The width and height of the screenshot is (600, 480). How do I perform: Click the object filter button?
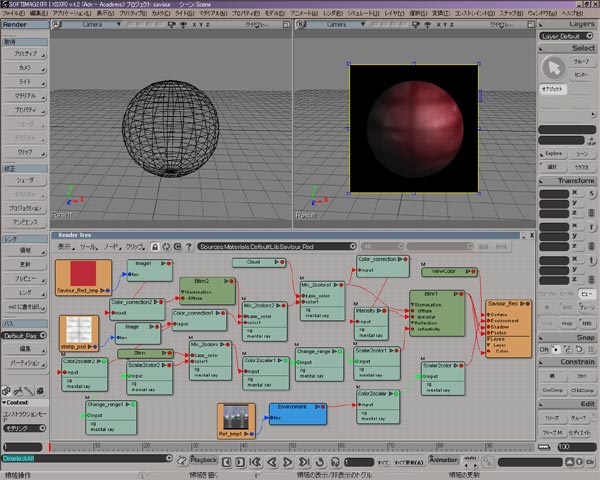[x=553, y=89]
